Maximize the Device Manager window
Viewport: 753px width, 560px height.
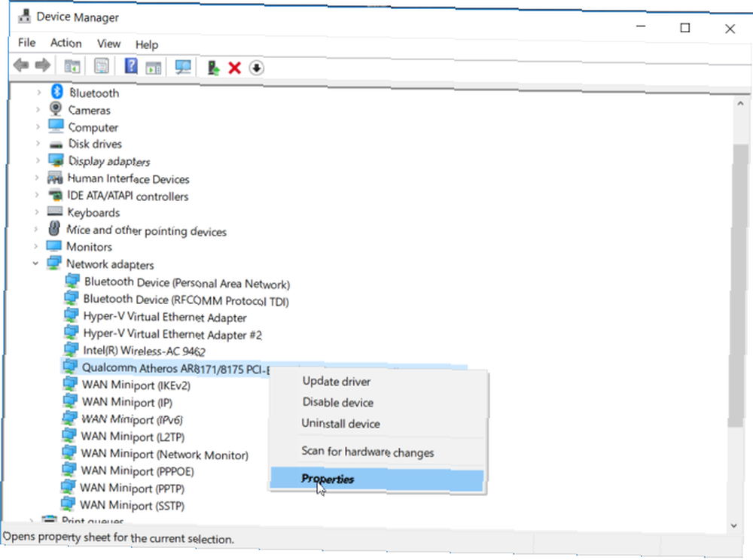pos(685,28)
